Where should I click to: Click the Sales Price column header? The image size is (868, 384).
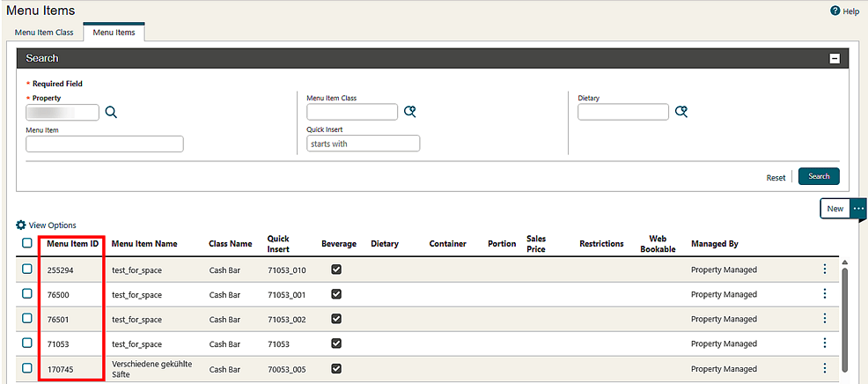(536, 244)
